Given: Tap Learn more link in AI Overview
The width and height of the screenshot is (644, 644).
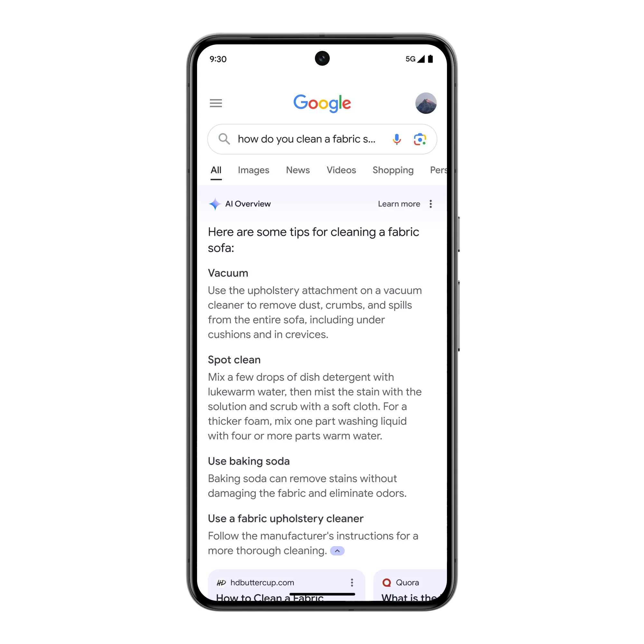Looking at the screenshot, I should tap(399, 204).
